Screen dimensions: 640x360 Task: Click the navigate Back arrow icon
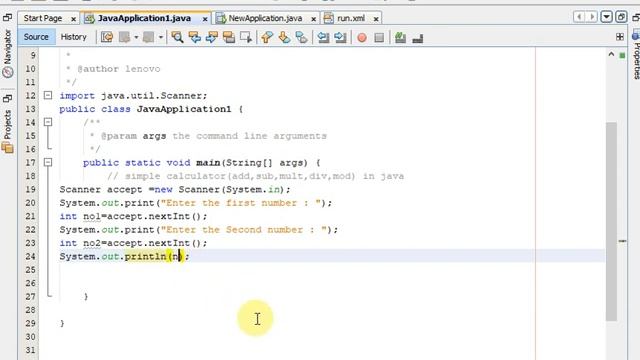point(124,38)
